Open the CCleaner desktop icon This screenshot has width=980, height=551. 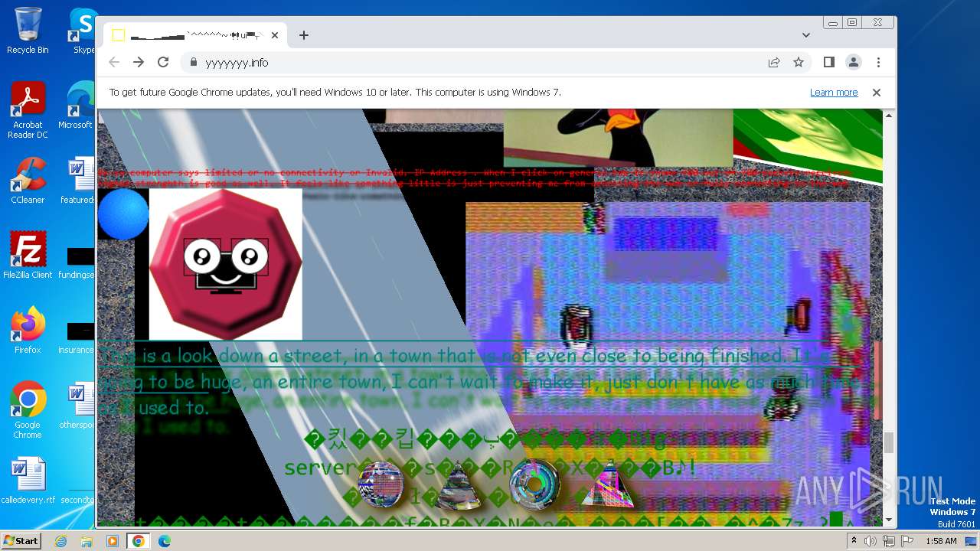point(28,181)
